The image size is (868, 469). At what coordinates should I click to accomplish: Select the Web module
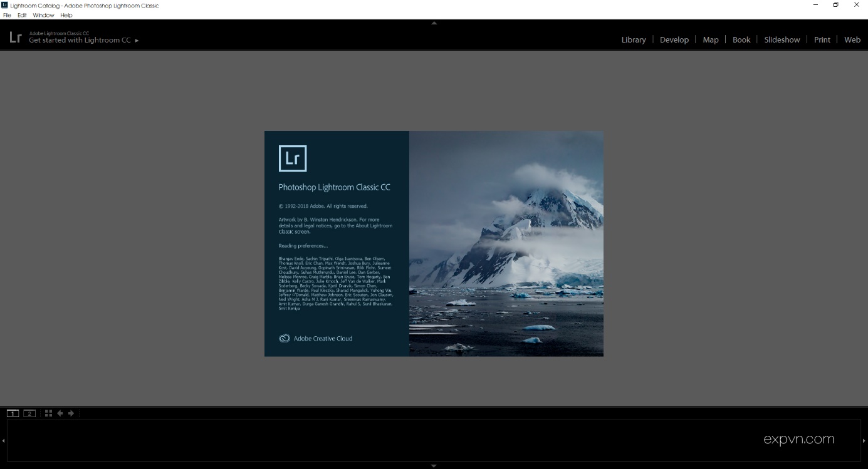pos(852,39)
